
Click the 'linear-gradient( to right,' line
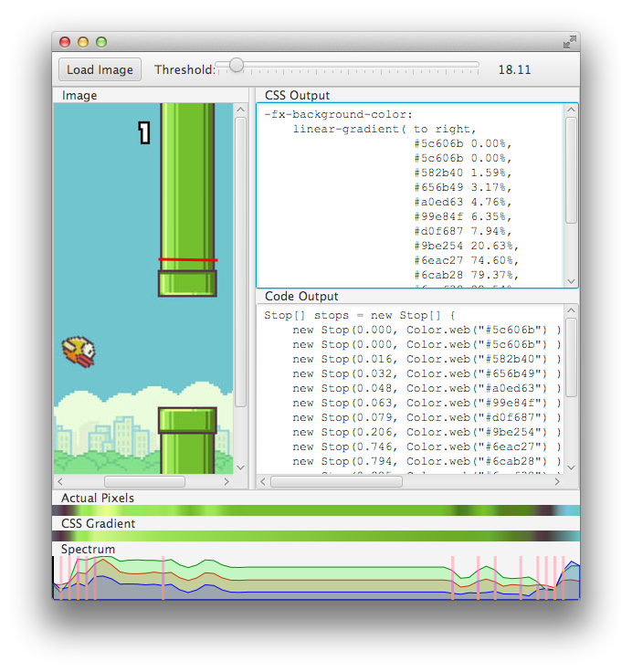point(384,129)
